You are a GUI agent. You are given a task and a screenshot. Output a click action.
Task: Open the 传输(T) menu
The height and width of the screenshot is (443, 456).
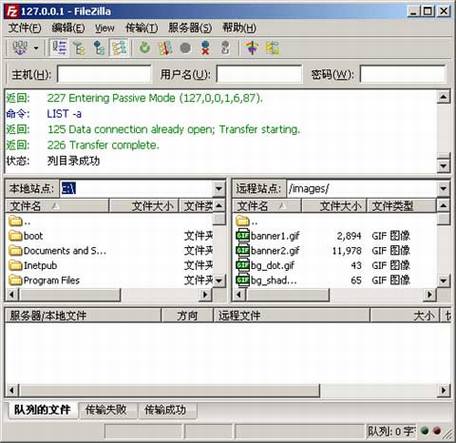click(x=142, y=28)
